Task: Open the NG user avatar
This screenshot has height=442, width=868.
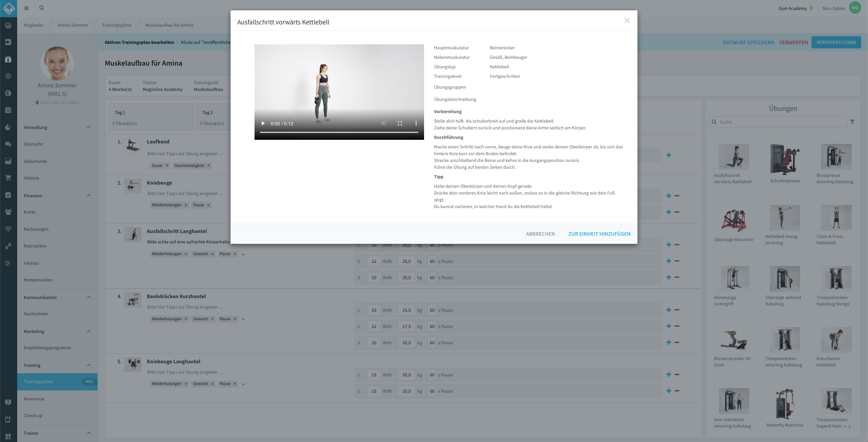Action: tap(855, 8)
